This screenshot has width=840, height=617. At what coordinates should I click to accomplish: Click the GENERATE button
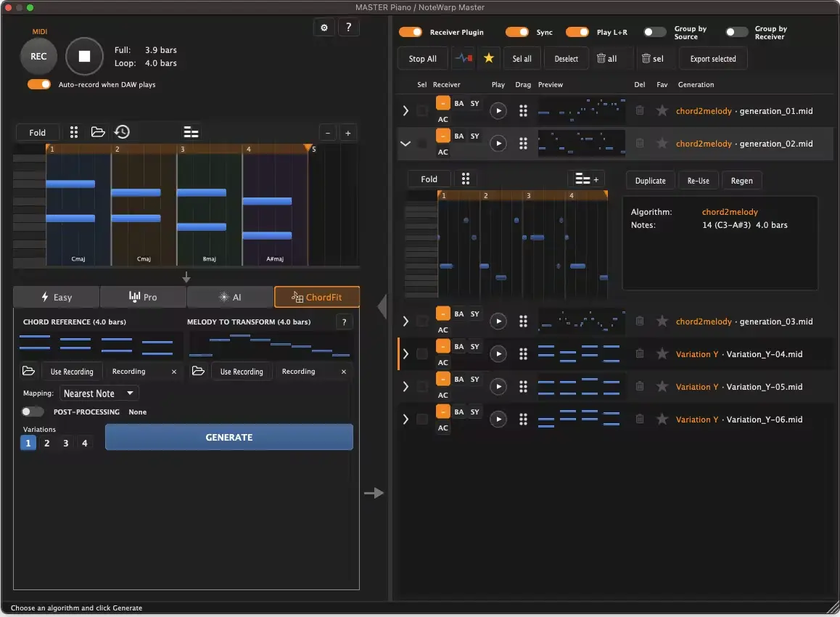click(228, 438)
